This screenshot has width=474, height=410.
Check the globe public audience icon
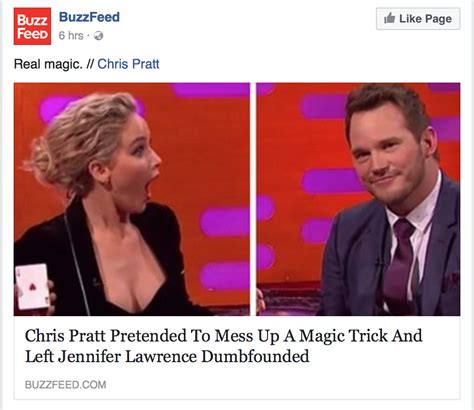pos(98,36)
